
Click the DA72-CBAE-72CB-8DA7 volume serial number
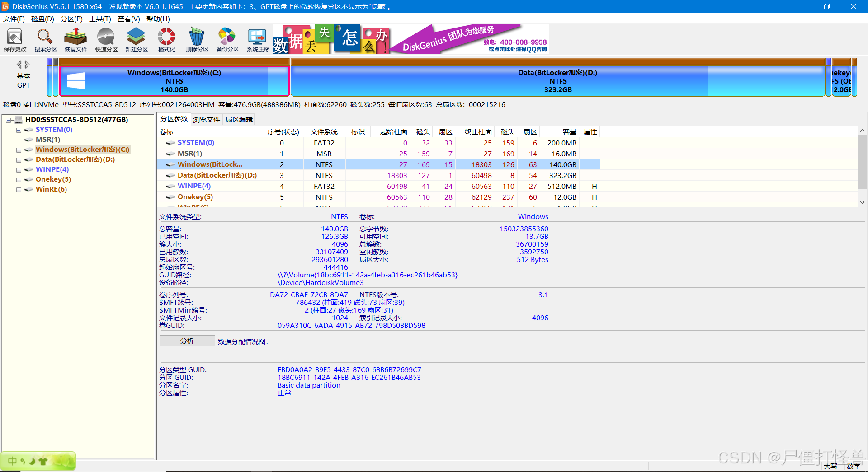pos(309,295)
